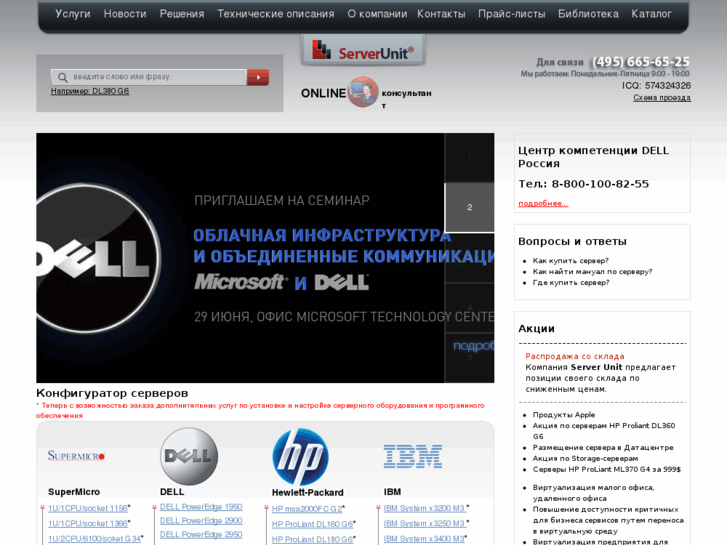Go to the Новости section
Screen dimensions: 727x545
click(125, 14)
